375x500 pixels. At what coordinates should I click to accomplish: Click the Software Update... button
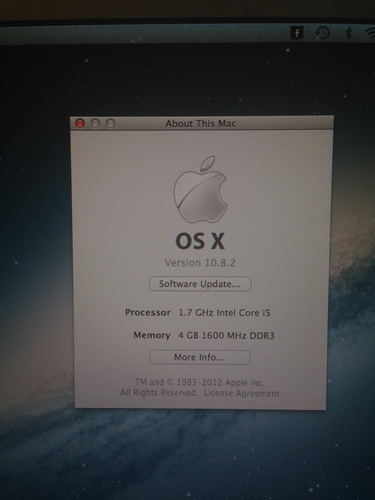pyautogui.click(x=200, y=284)
